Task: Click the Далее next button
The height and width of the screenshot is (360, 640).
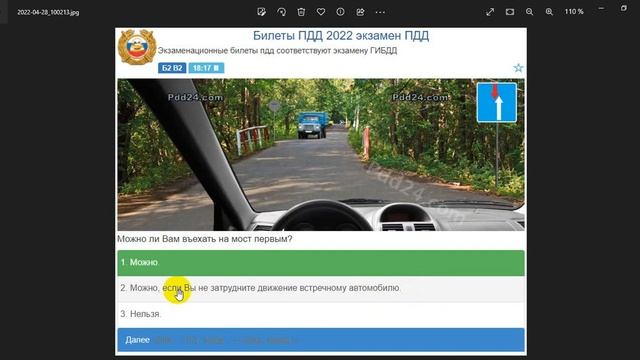Action: 321,340
